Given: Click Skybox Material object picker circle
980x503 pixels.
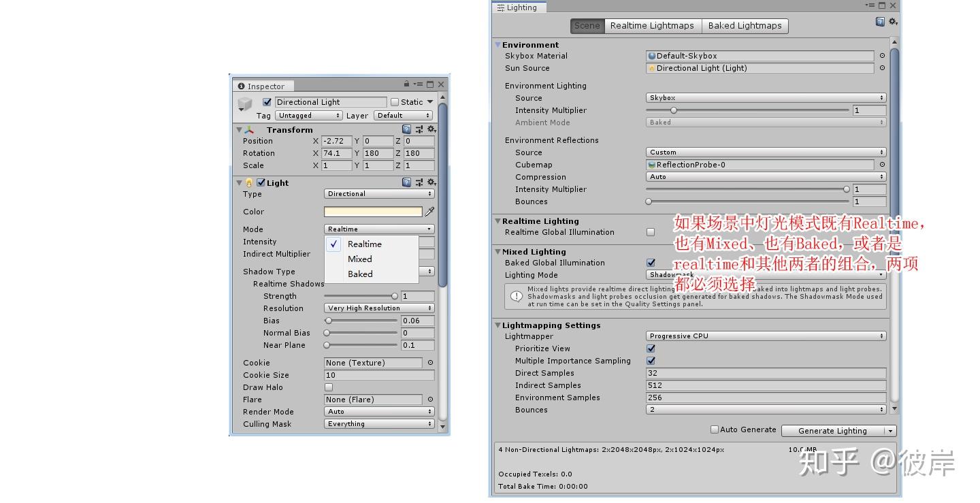Looking at the screenshot, I should (x=882, y=56).
